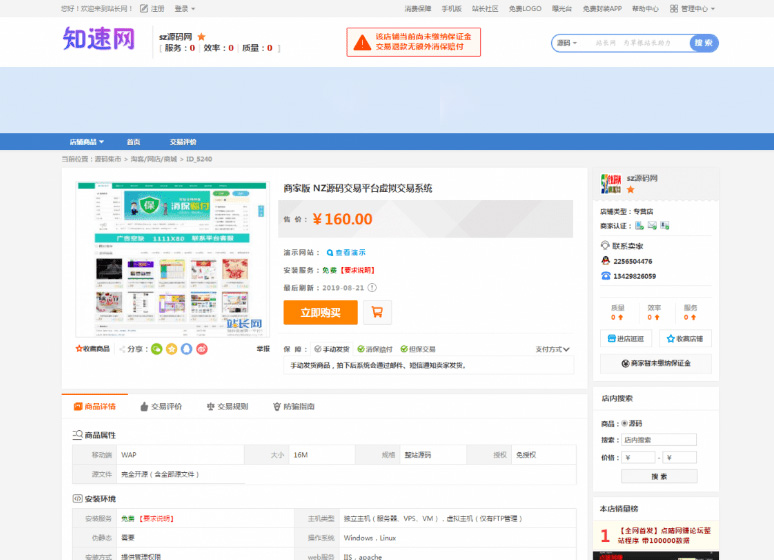The width and height of the screenshot is (774, 560).
Task: Expand the 管理中心 management dropdown
Action: click(692, 8)
